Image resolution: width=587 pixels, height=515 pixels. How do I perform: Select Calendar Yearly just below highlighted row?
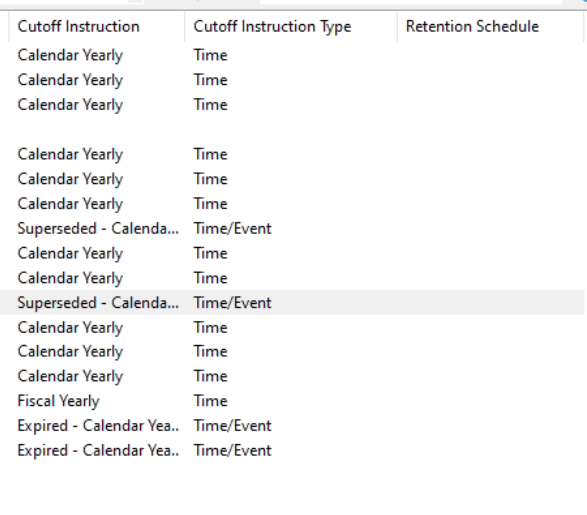tap(70, 327)
